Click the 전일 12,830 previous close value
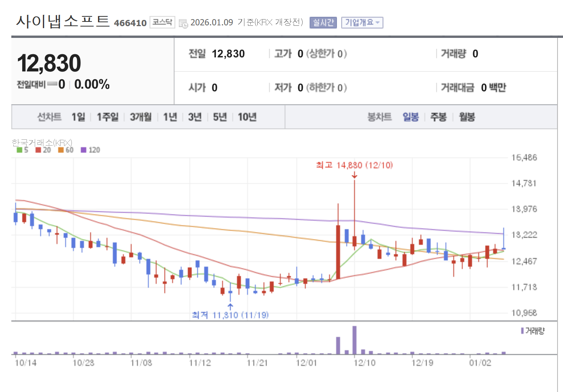The image size is (563, 392). click(x=217, y=54)
